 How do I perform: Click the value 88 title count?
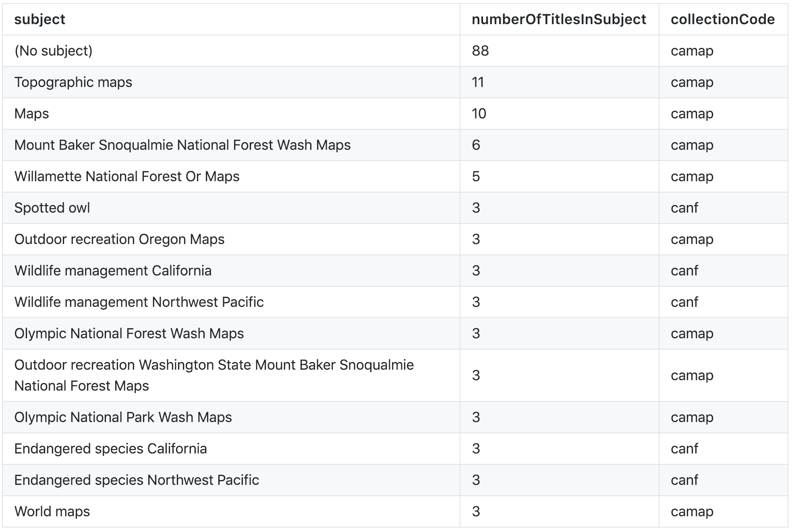(480, 51)
